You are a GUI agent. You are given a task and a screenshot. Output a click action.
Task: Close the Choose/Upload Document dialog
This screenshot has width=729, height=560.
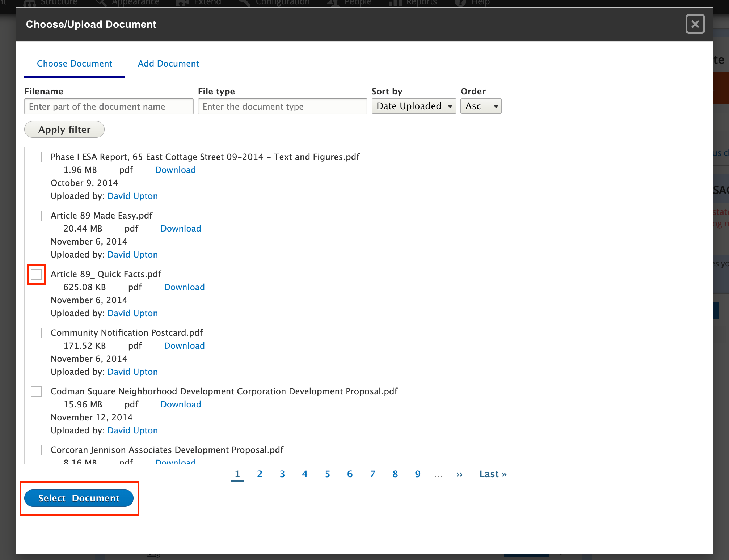(x=695, y=24)
